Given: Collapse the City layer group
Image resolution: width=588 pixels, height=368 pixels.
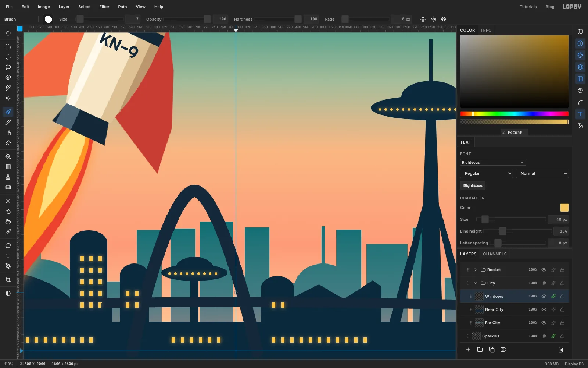Looking at the screenshot, I should coord(475,283).
